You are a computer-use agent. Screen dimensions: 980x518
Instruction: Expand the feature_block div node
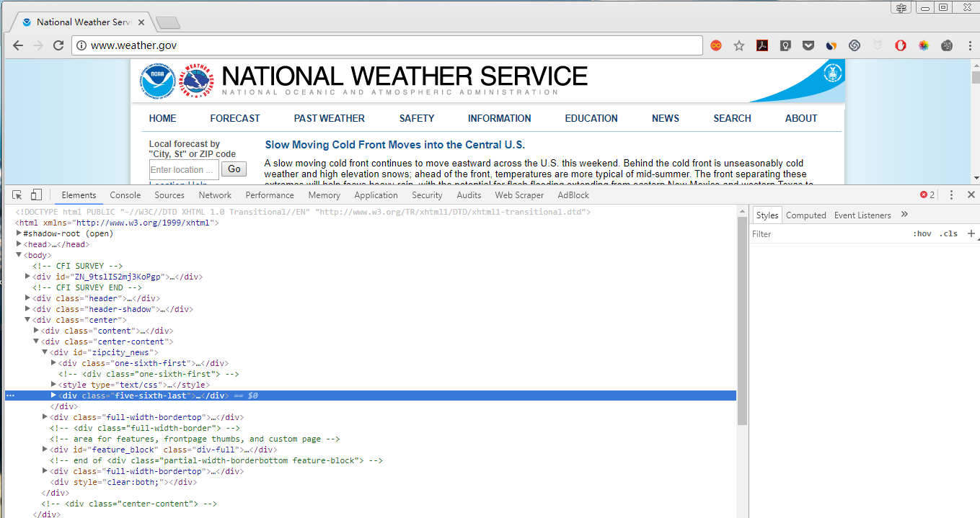tap(45, 450)
